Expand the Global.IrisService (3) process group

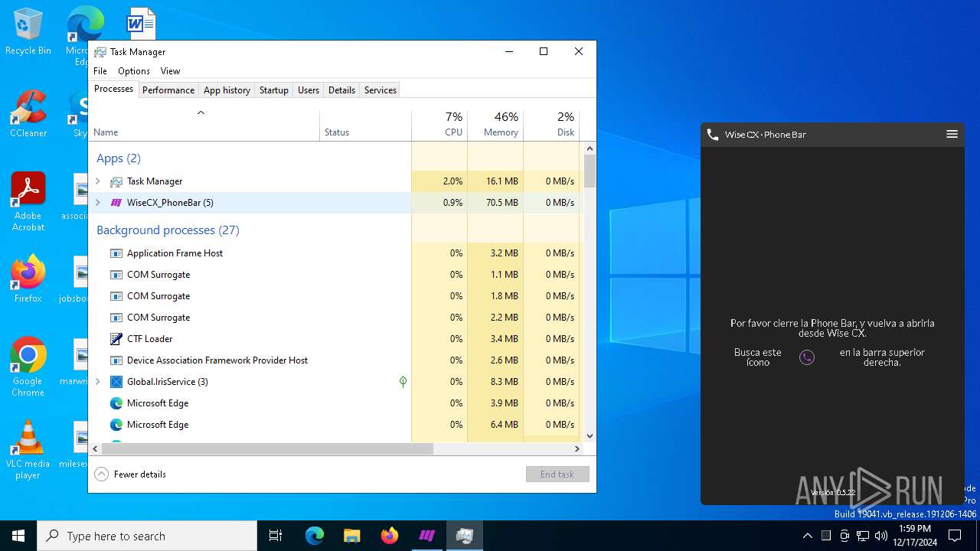[x=98, y=382]
